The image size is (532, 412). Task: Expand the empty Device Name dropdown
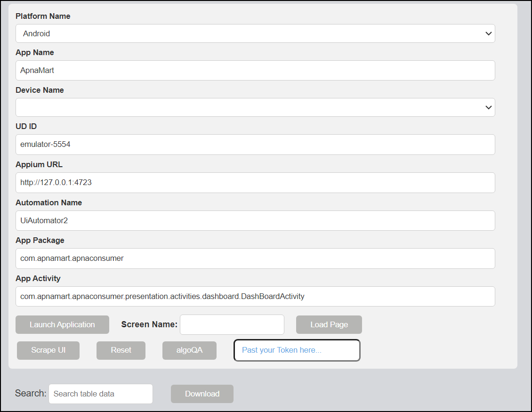(255, 107)
